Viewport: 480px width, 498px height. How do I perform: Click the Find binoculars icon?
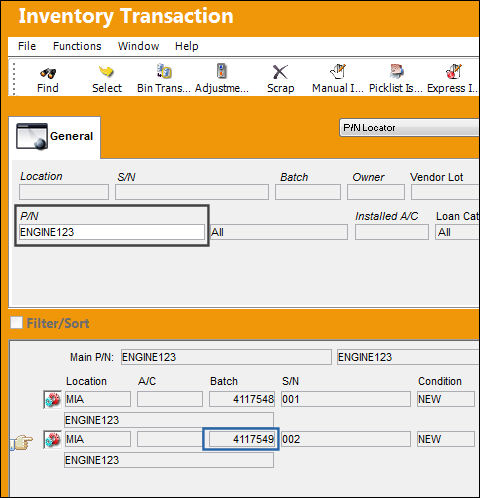[x=48, y=73]
